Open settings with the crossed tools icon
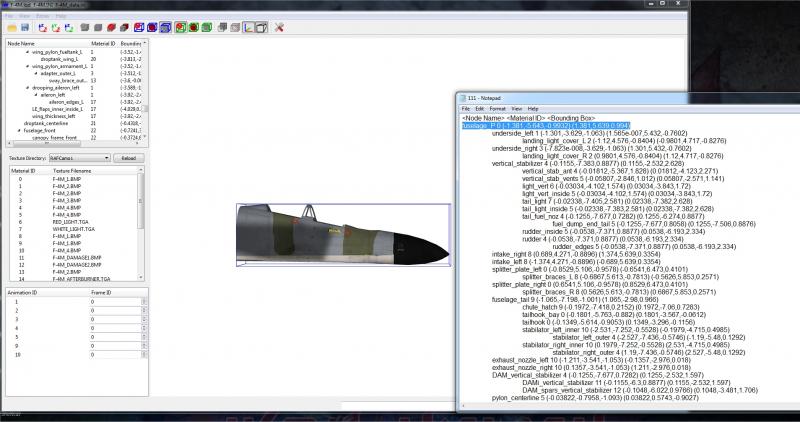This screenshot has height=422, width=800. [279, 28]
